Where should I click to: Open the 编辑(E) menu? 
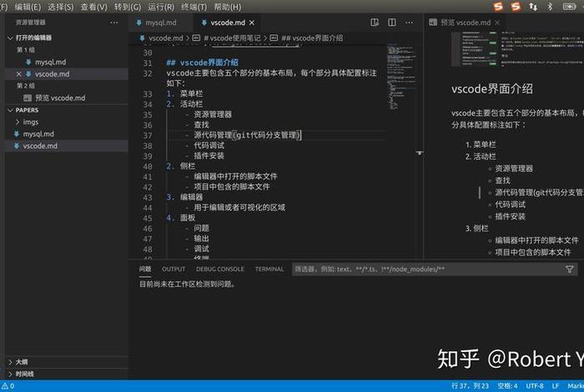(x=28, y=7)
